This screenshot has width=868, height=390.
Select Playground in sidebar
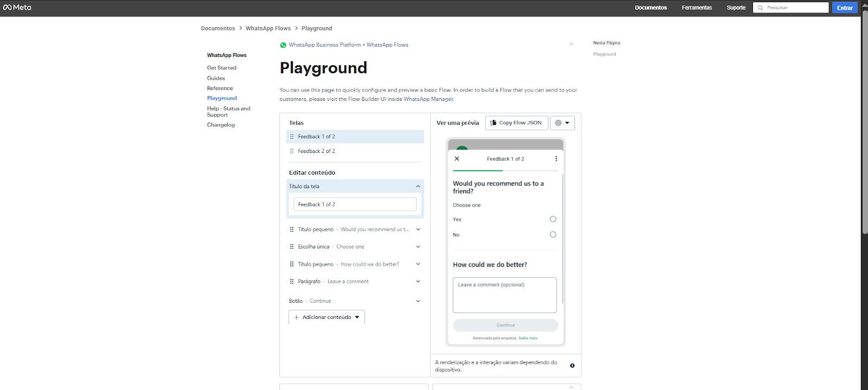coord(222,98)
